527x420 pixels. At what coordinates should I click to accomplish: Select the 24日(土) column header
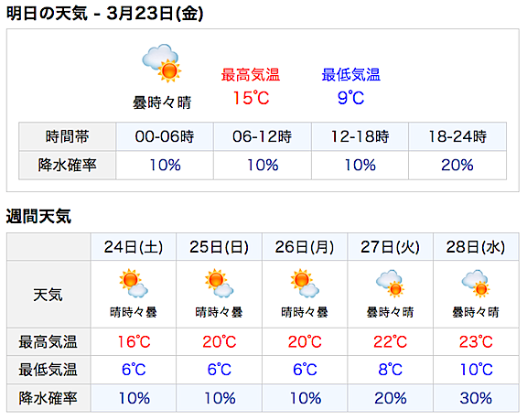click(x=134, y=247)
